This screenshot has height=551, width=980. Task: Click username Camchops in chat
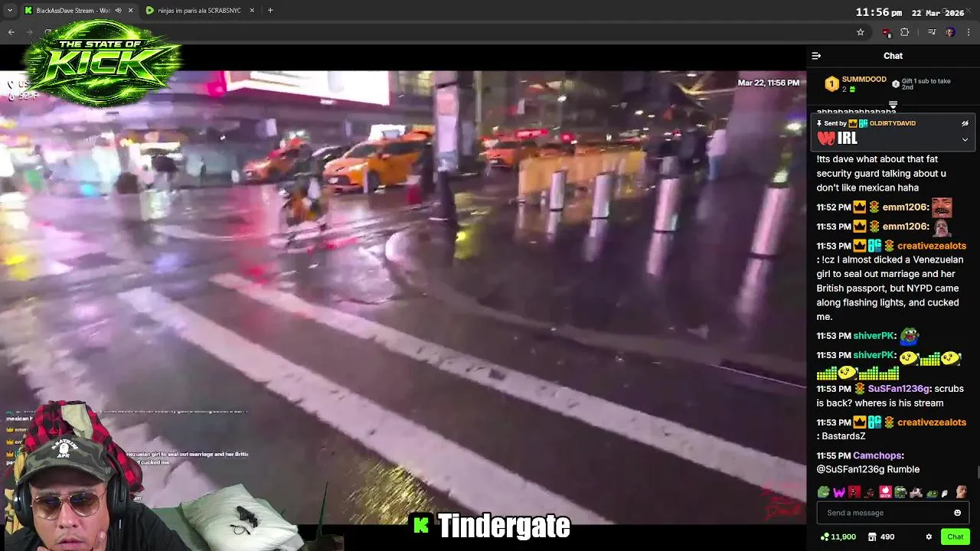click(x=878, y=455)
